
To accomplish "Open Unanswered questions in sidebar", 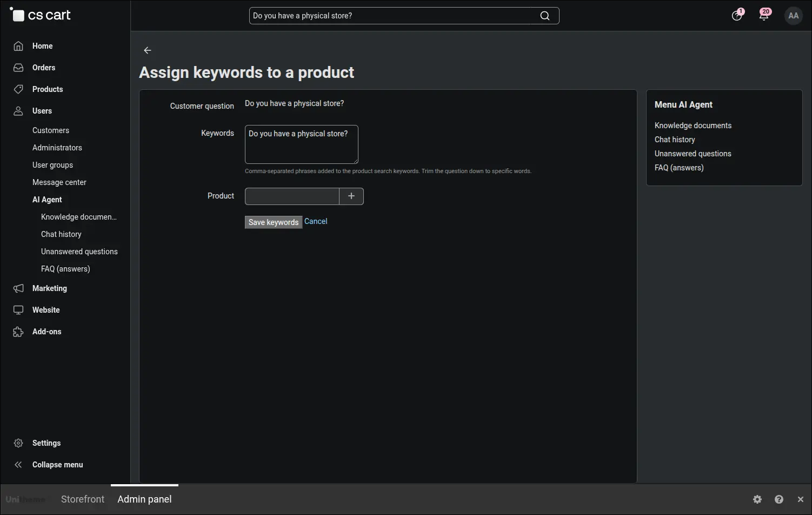I will click(x=79, y=252).
